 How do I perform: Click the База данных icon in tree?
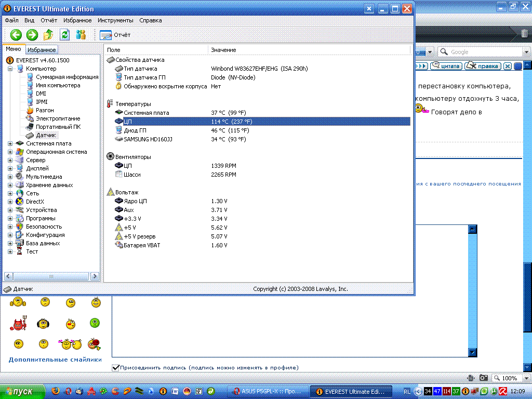pos(20,243)
